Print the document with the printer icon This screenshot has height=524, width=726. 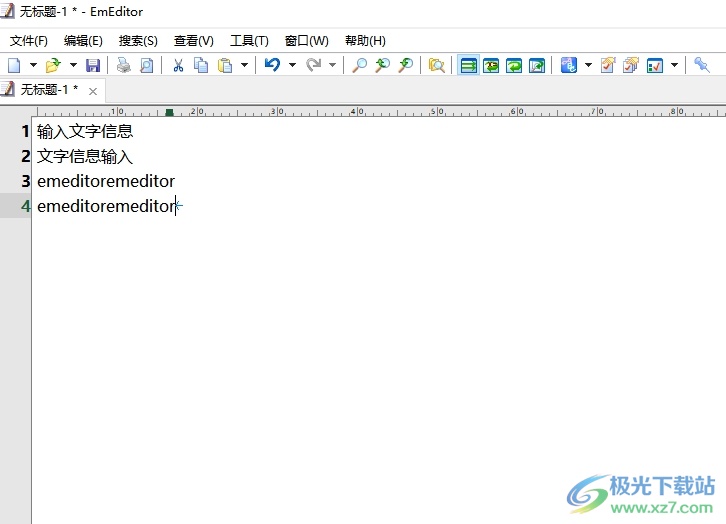124,65
